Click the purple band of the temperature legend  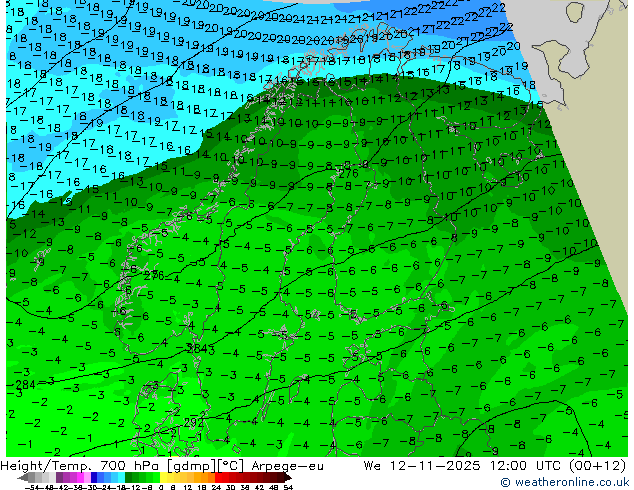pyautogui.click(x=59, y=478)
